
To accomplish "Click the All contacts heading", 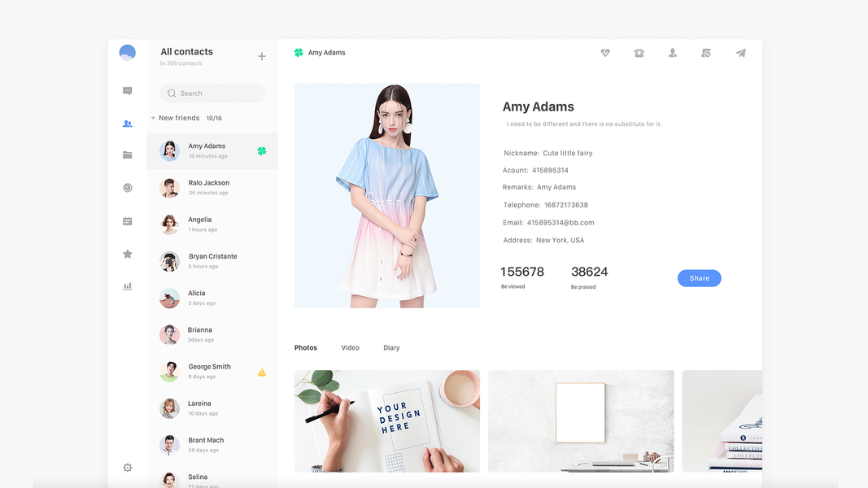I will 186,51.
